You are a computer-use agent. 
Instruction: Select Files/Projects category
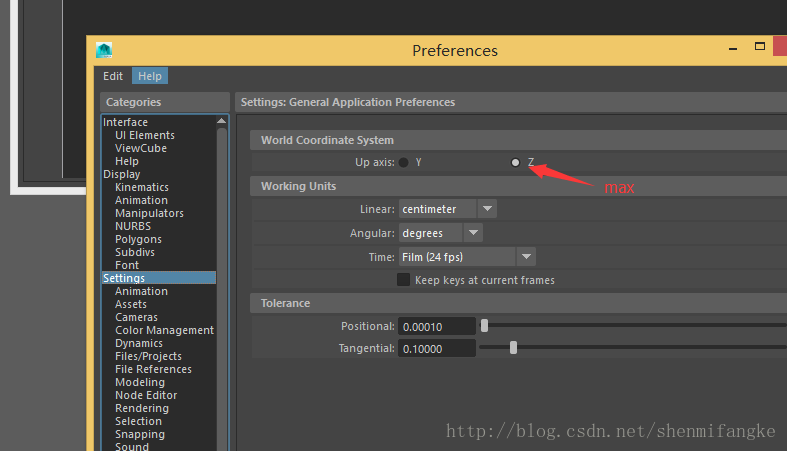point(148,356)
